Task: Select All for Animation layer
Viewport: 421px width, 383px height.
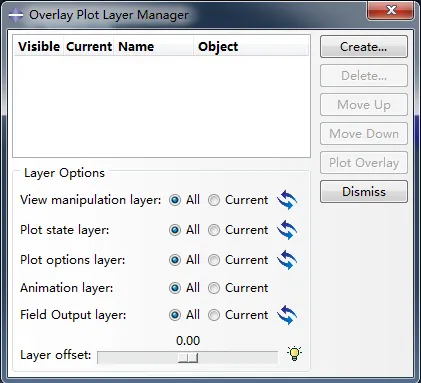Action: (175, 288)
